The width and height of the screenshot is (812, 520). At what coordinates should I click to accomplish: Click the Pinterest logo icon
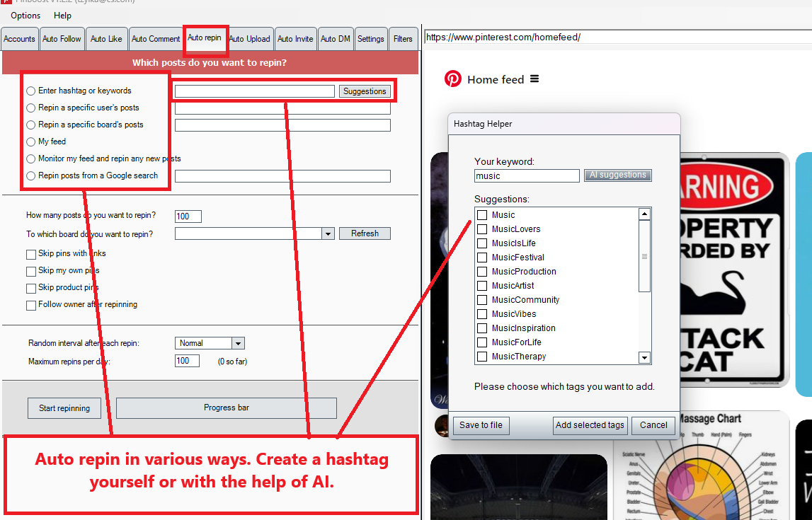tap(452, 79)
